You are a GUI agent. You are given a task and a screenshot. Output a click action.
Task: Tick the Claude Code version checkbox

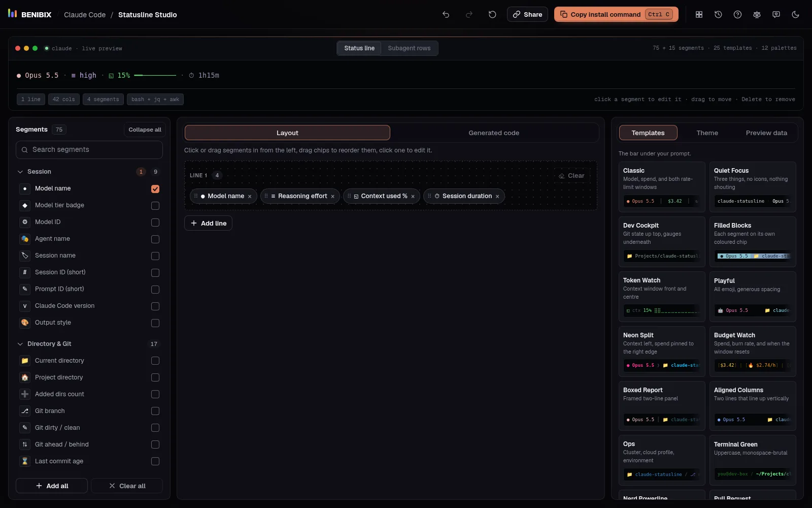[x=155, y=306]
